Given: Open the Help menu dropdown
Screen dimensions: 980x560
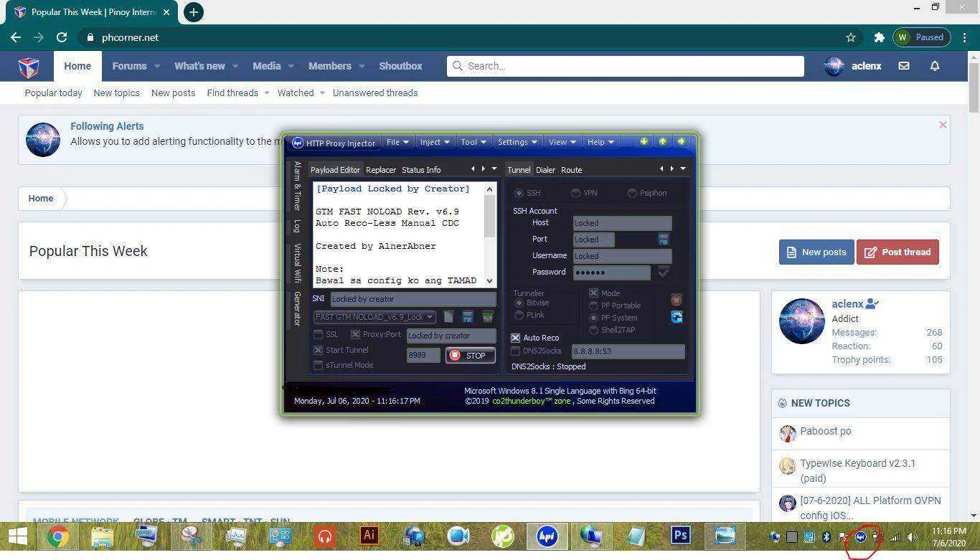Looking at the screenshot, I should click(600, 142).
